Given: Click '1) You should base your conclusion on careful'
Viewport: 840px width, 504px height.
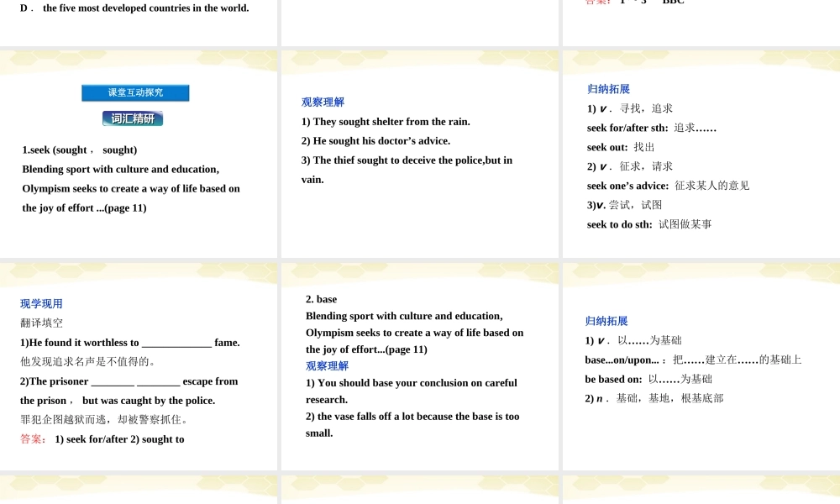Looking at the screenshot, I should pos(412,383).
